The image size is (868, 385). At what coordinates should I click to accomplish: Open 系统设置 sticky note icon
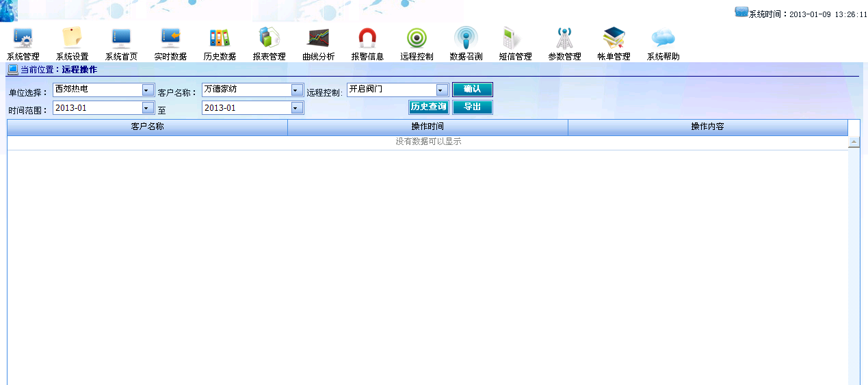[x=72, y=38]
